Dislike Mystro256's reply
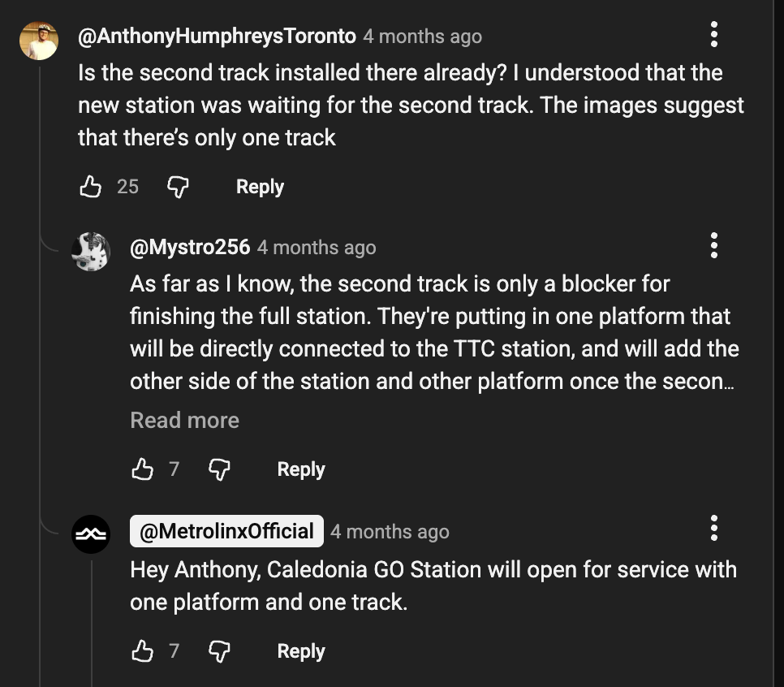Image resolution: width=784 pixels, height=687 pixels. point(220,469)
